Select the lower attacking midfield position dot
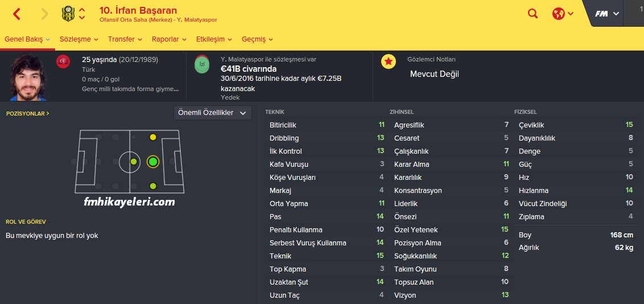This screenshot has height=304, width=644. pos(153,186)
